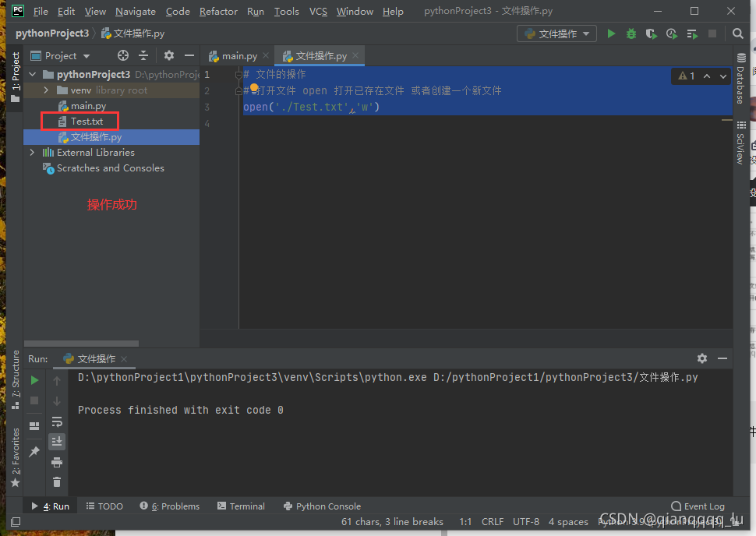Open the UTF-8 encoding selector

point(526,521)
